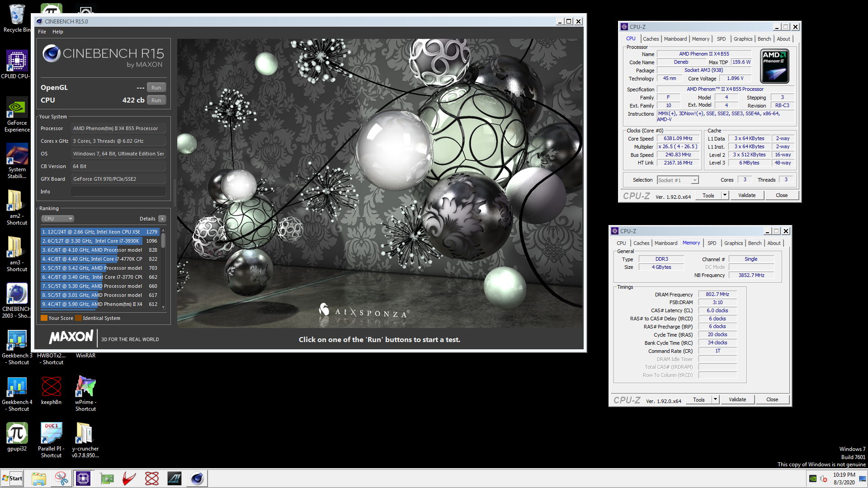Open am2 shortcut folder
This screenshot has height=488, width=868.
[x=17, y=208]
